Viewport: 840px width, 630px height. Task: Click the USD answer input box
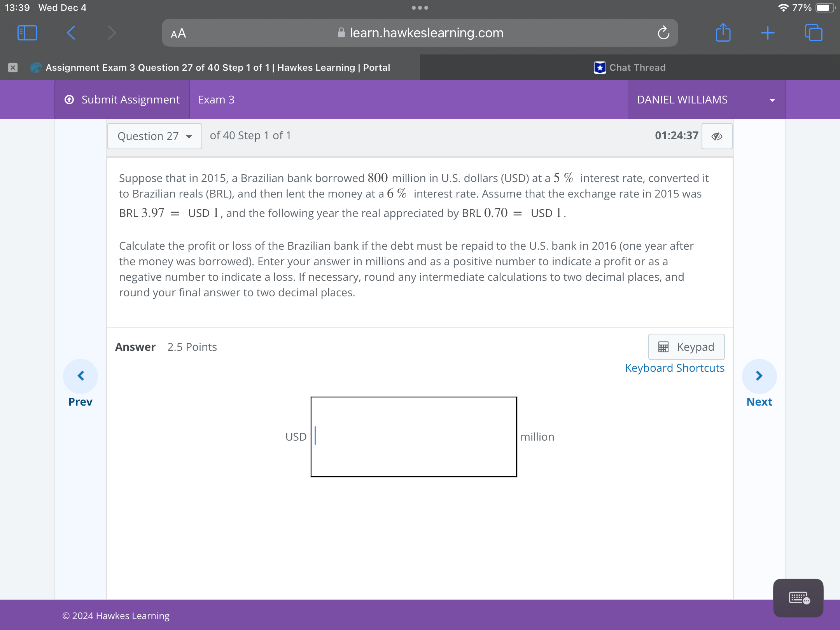(413, 436)
